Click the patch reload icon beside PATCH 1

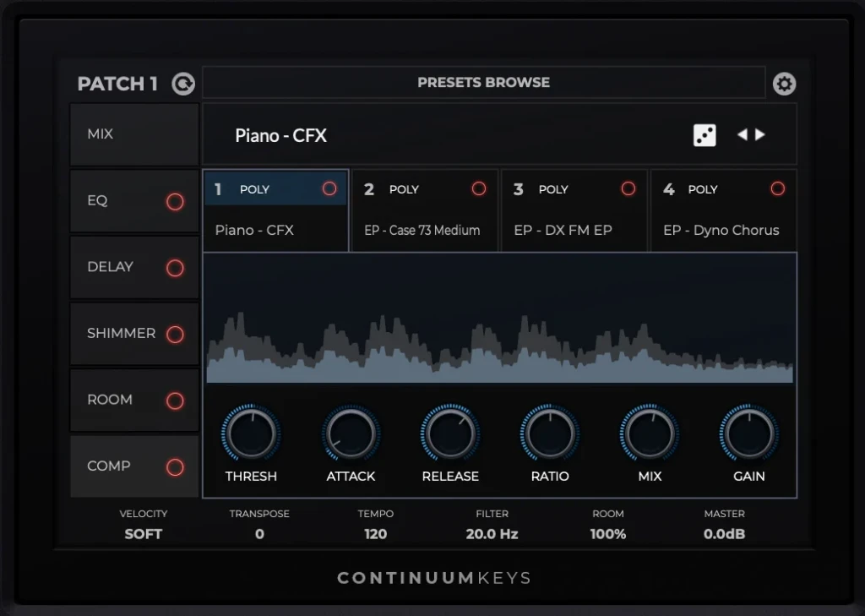(x=183, y=84)
